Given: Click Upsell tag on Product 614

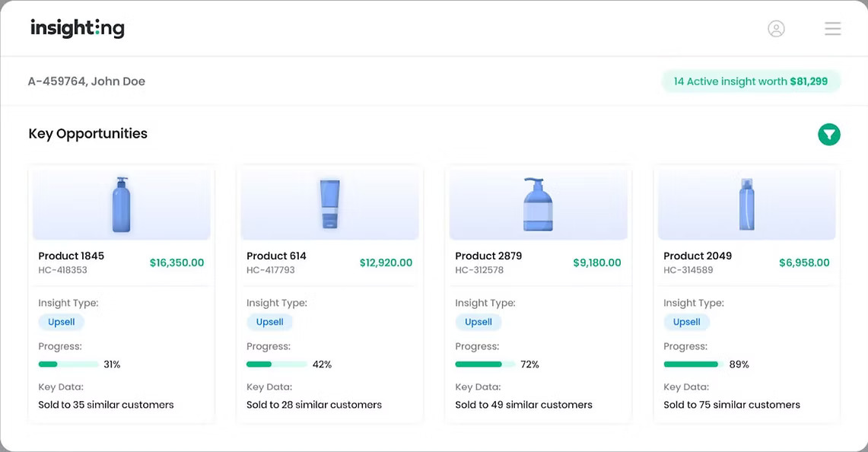Looking at the screenshot, I should click(269, 322).
